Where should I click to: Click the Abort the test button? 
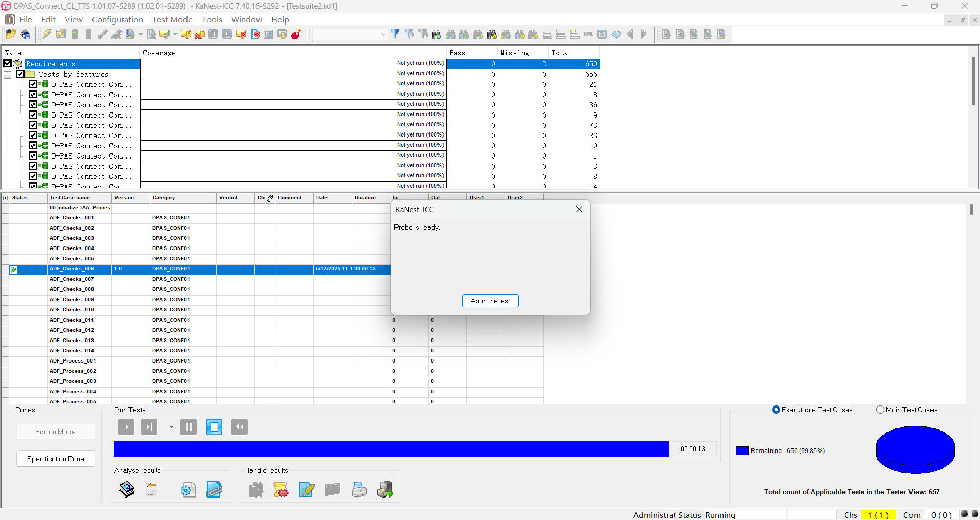pos(490,301)
